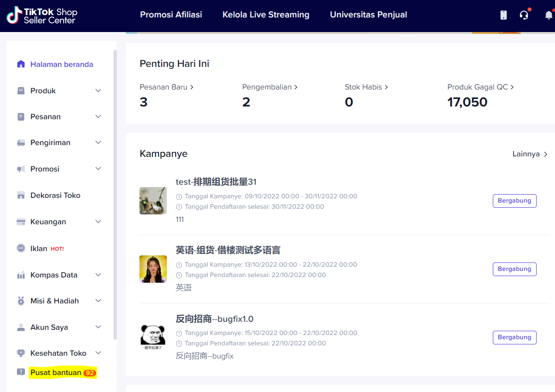
Task: Open the notifications bell icon
Action: [x=548, y=15]
